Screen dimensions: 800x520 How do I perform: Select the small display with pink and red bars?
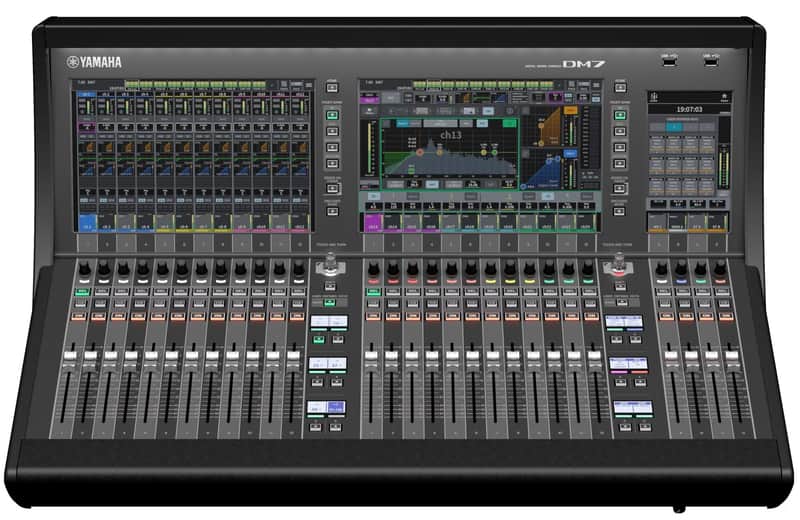coord(628,363)
